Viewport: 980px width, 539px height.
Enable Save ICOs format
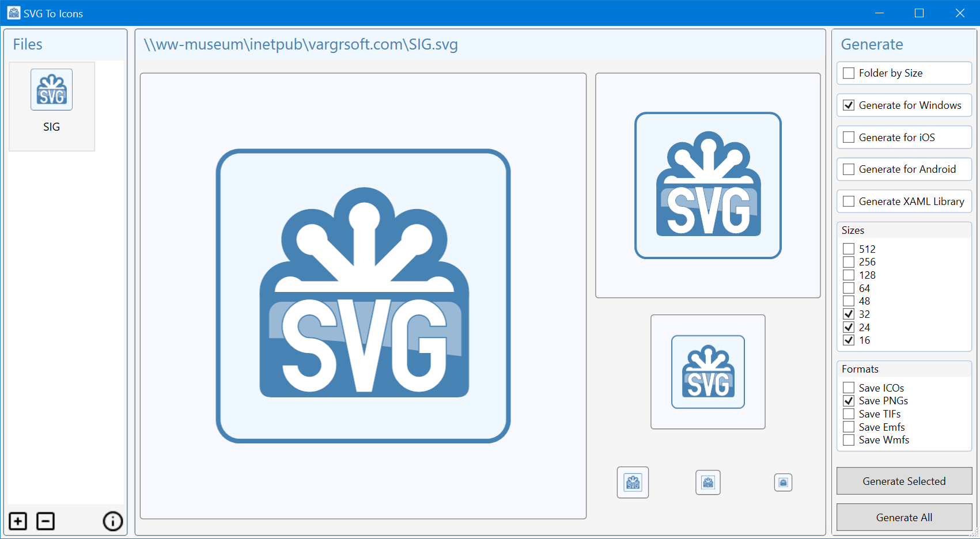pyautogui.click(x=849, y=388)
